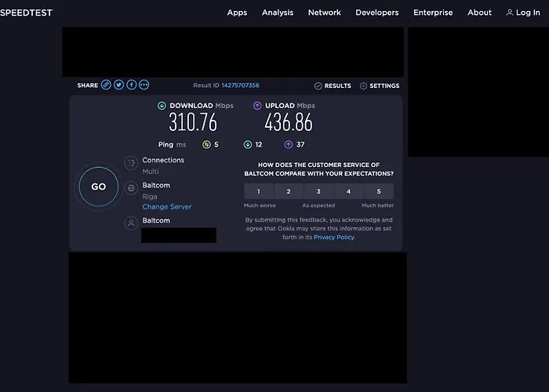Click the upload arrow icon beside UPLOAD
This screenshot has height=392, width=549.
pos(257,106)
